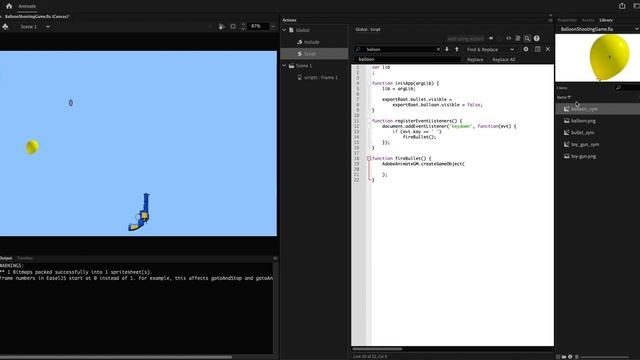Clear the find field with X icon
Screen dimensions: 640x360
[x=438, y=49]
